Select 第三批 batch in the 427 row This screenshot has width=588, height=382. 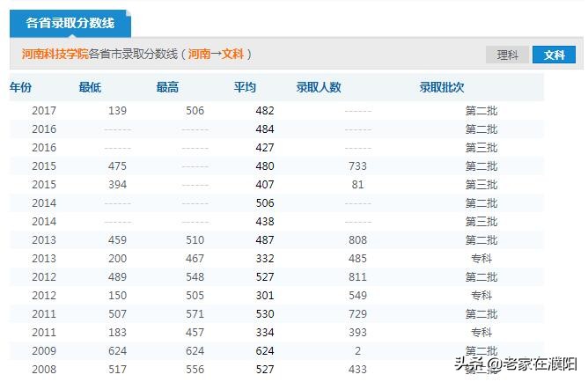pyautogui.click(x=481, y=147)
